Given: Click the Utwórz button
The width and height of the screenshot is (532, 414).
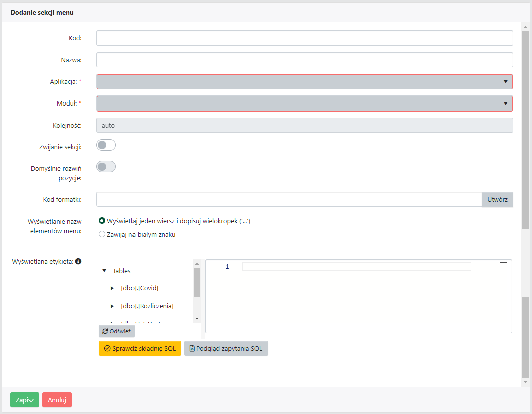Looking at the screenshot, I should click(497, 199).
